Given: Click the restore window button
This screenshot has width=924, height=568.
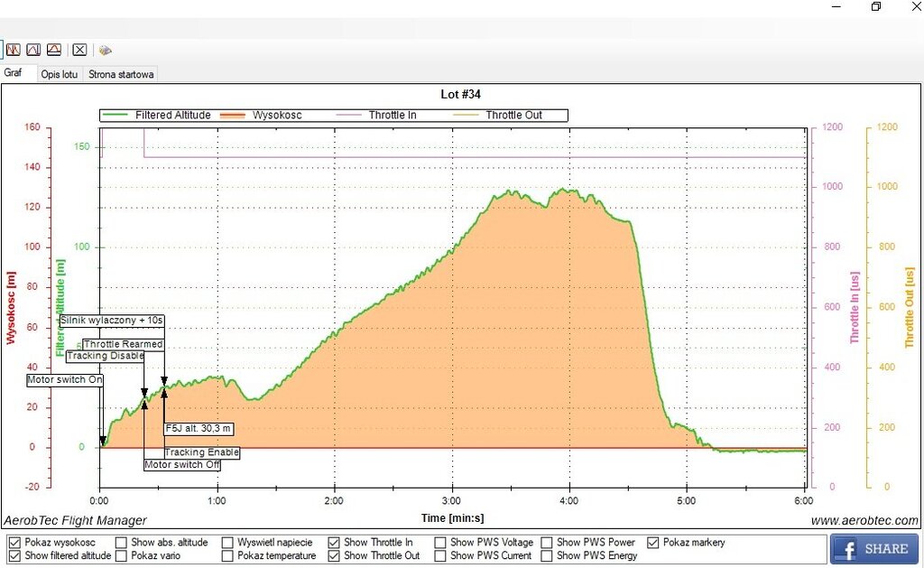Looking at the screenshot, I should [875, 7].
